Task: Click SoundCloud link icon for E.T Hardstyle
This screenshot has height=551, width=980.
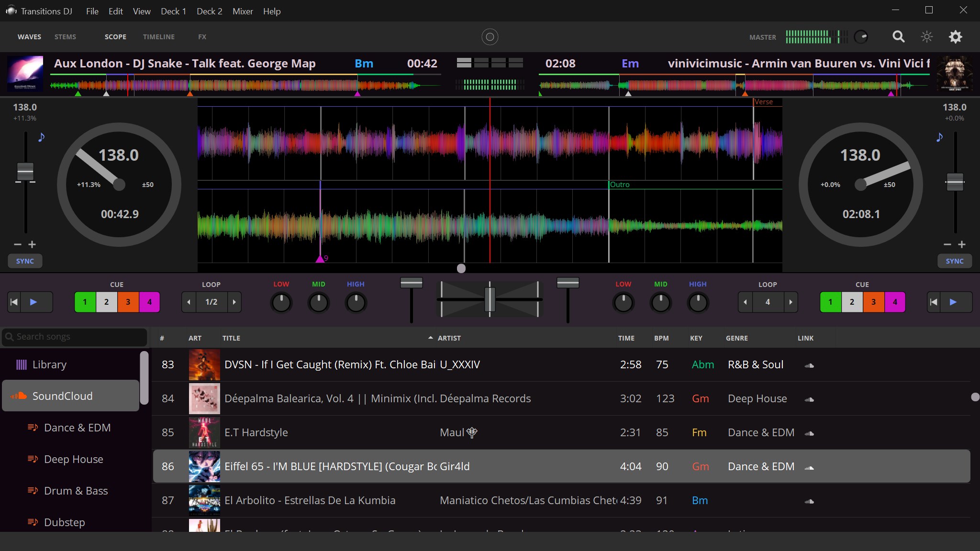Action: click(809, 433)
